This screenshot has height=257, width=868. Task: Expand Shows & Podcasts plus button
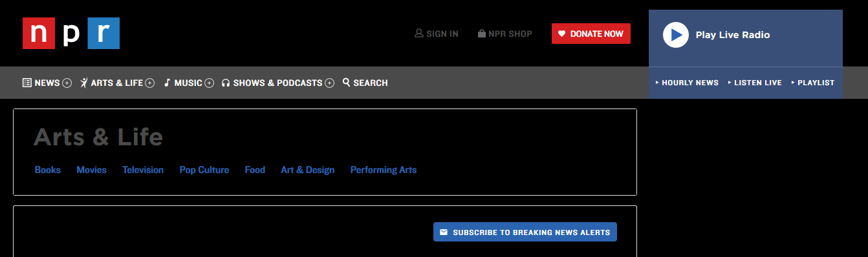(329, 83)
